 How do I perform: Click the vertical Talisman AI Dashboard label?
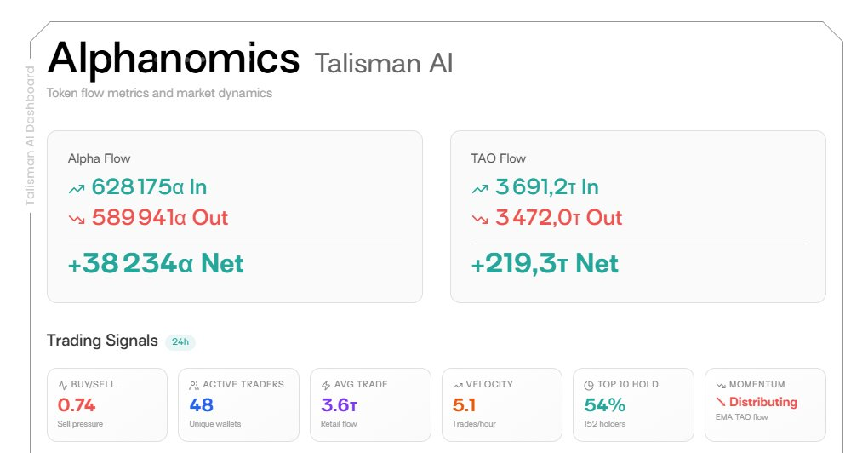31,136
